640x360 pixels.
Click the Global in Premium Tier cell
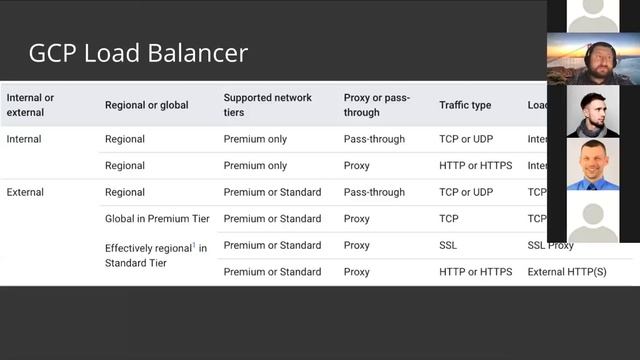pos(157,219)
